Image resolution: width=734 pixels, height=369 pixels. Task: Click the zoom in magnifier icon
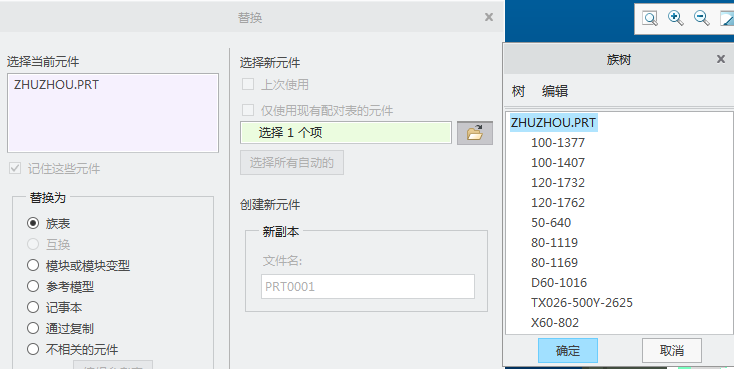pyautogui.click(x=675, y=18)
